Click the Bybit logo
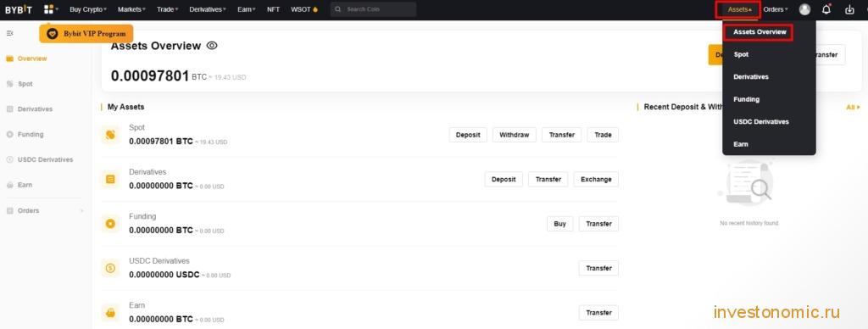This screenshot has height=329, width=868. (x=19, y=9)
